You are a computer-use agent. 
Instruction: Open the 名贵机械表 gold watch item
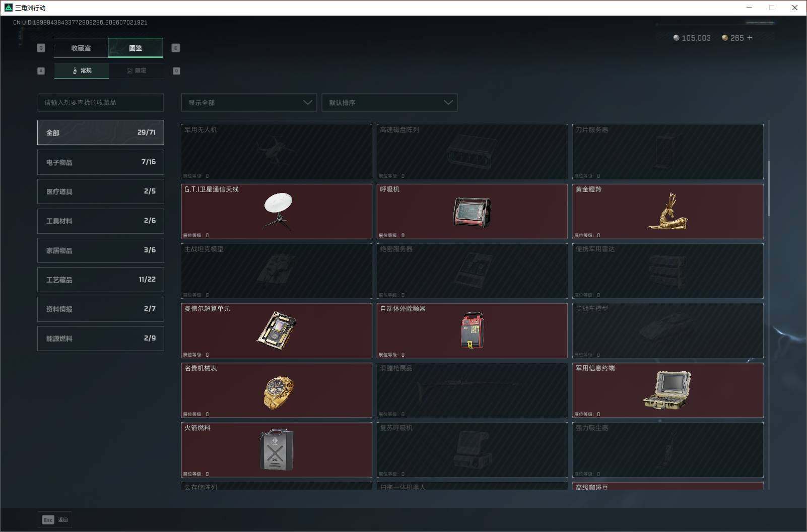point(277,390)
